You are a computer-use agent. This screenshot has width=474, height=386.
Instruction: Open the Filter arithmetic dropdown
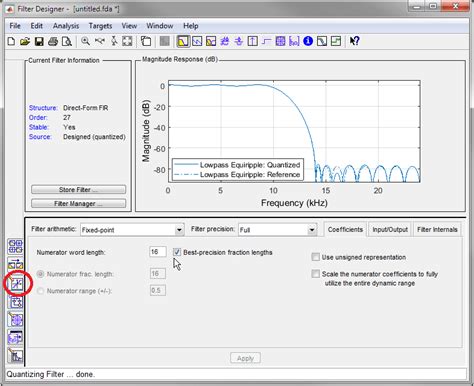[132, 230]
